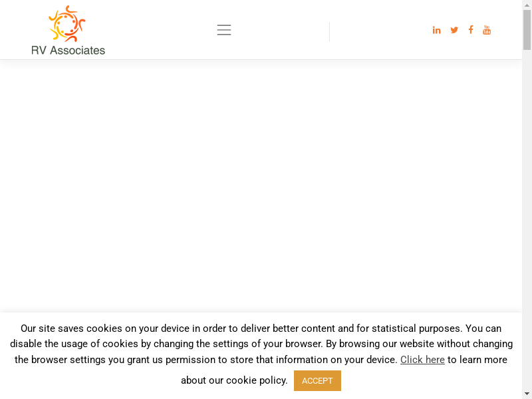Open the hamburger navigation menu

click(224, 30)
